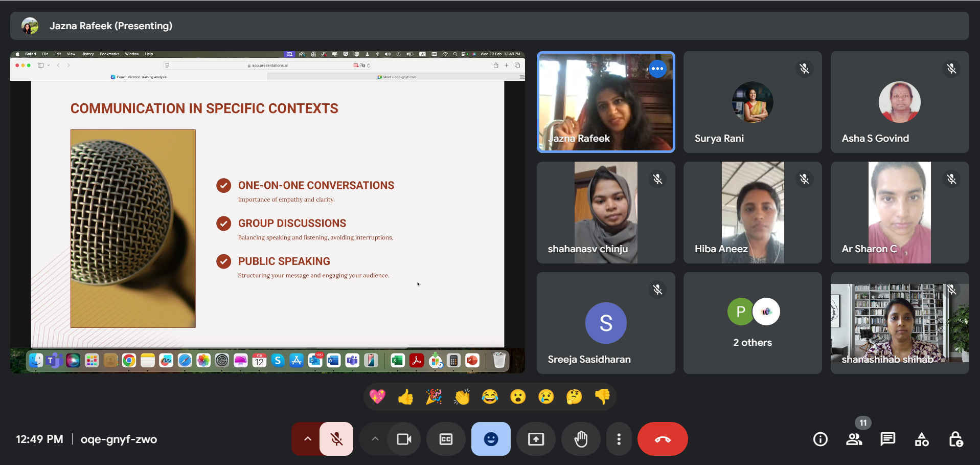The width and height of the screenshot is (980, 465).
Task: Show the people participants list
Action: pos(854,439)
